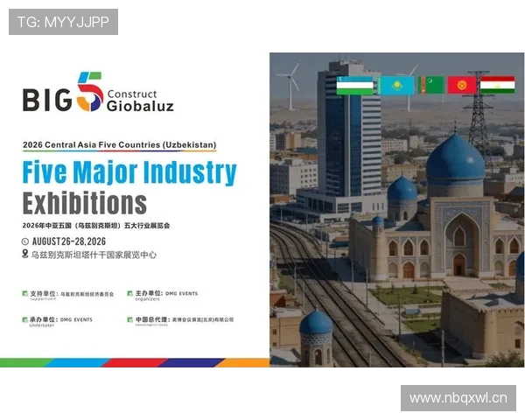Screen dimensions: 525x420
Task: Click the green square beside 主办单位
Action: point(129,294)
